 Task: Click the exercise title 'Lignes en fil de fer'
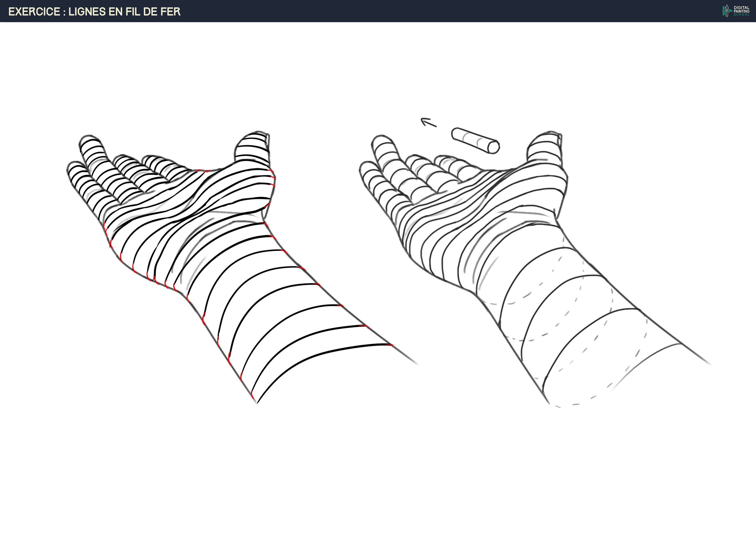(94, 11)
